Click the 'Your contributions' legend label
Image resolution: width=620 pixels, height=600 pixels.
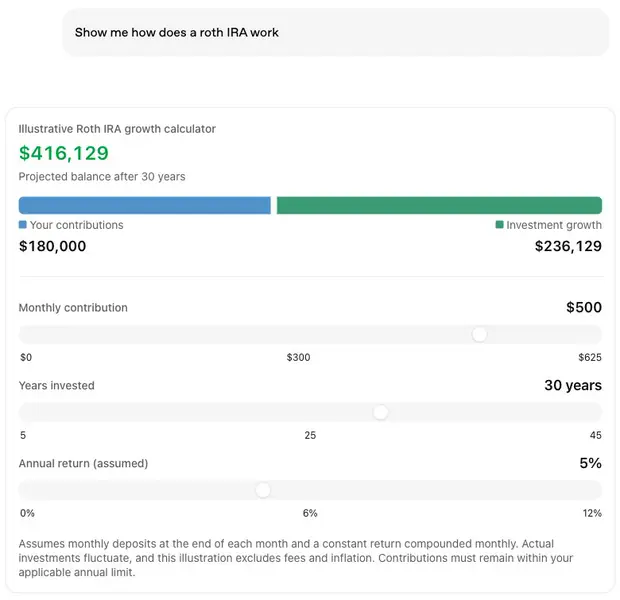pyautogui.click(x=77, y=225)
